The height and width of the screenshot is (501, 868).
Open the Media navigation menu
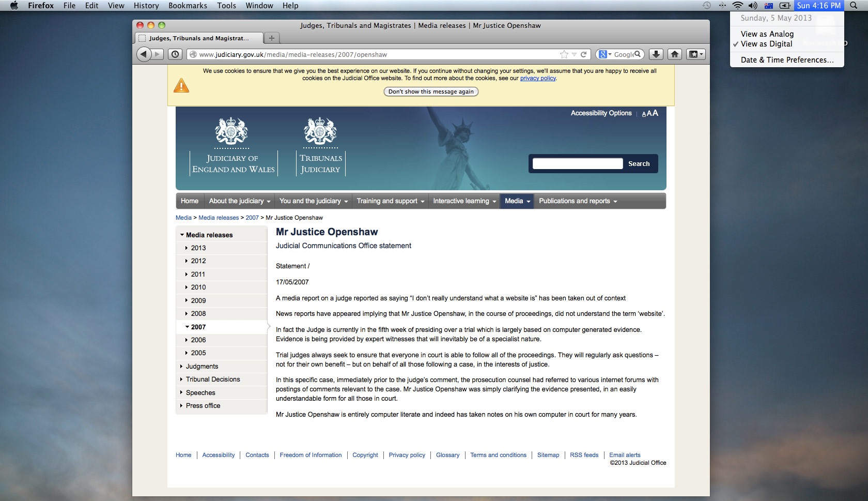click(x=517, y=201)
